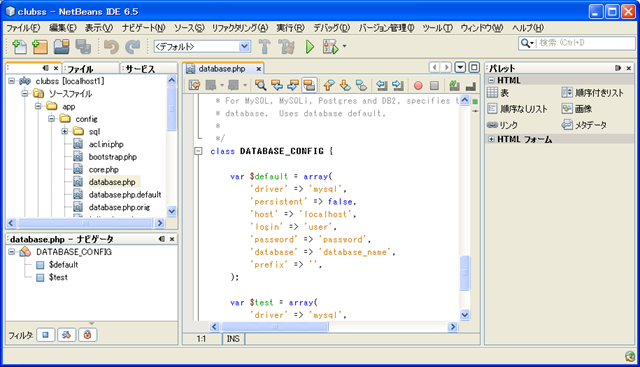
Task: Minimize the パレット panel
Action: [618, 68]
